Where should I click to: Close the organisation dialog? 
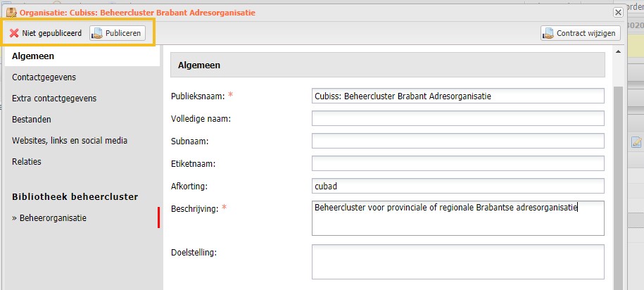pyautogui.click(x=618, y=13)
